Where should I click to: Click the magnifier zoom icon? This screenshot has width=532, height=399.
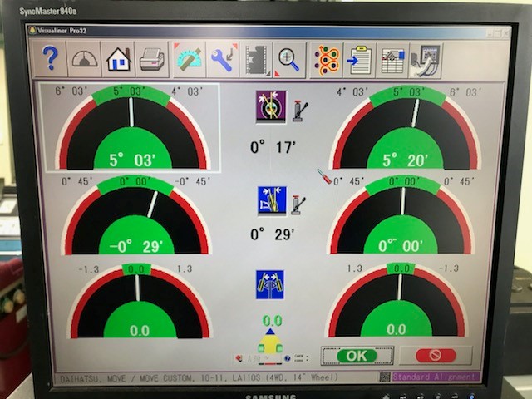click(288, 60)
